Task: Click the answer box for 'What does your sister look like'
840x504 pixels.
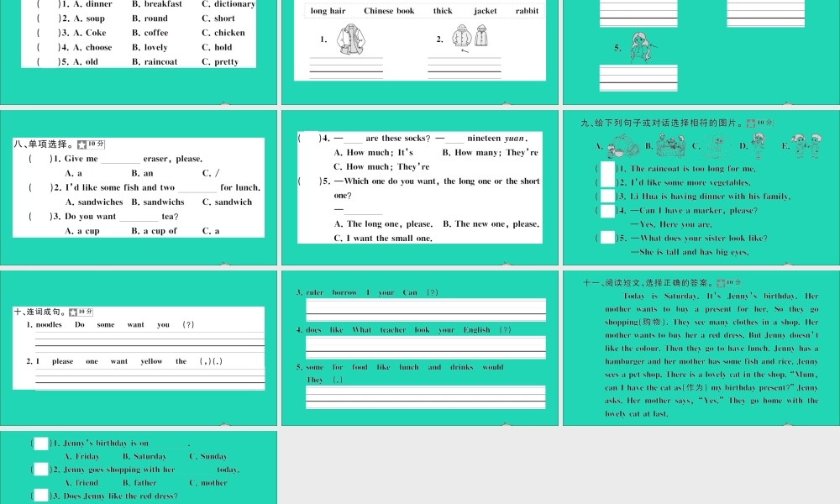Action: point(607,237)
